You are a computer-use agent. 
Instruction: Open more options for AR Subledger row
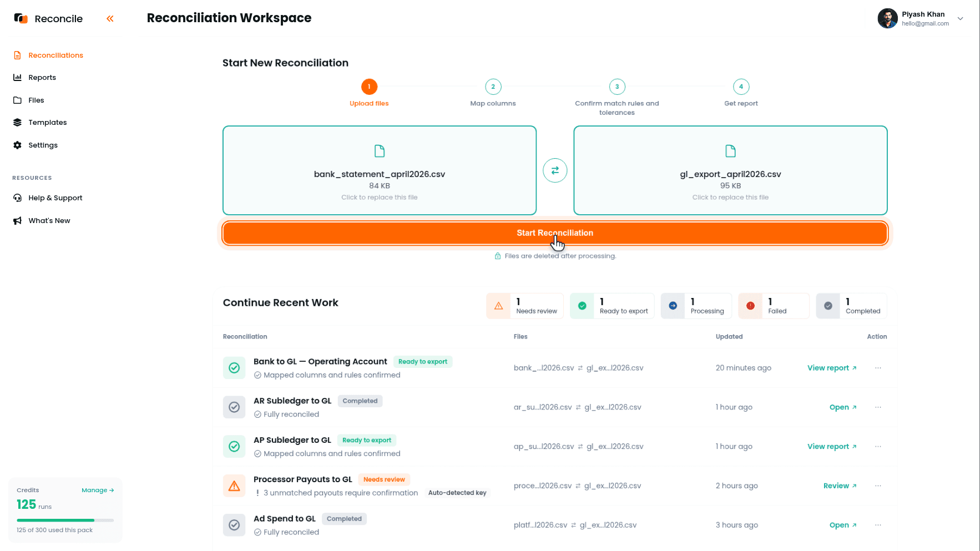pos(878,407)
